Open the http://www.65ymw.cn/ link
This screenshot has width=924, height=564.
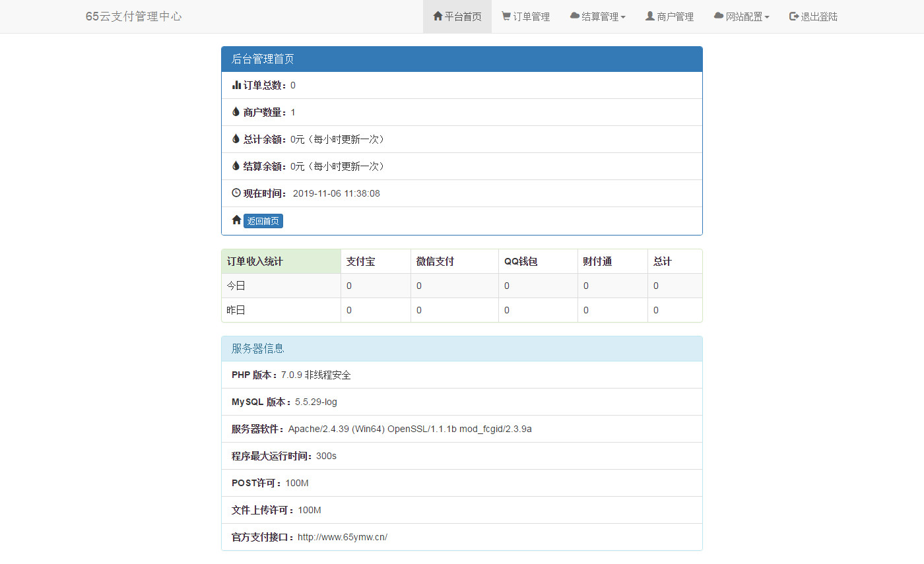point(343,537)
